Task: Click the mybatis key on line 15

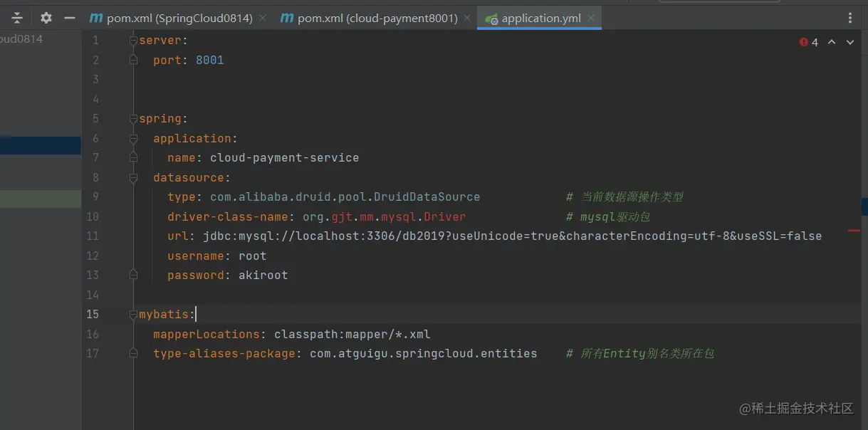Action: pos(164,314)
